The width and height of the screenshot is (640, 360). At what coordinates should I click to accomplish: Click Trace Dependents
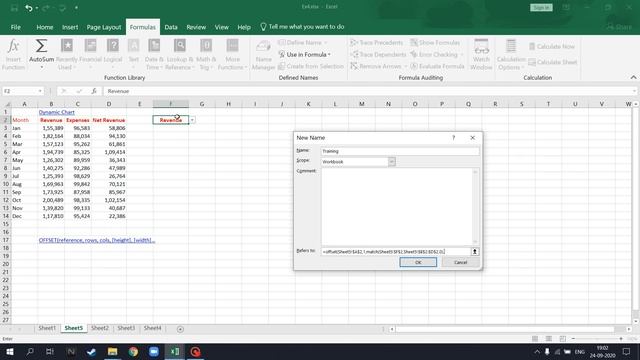[x=378, y=54]
